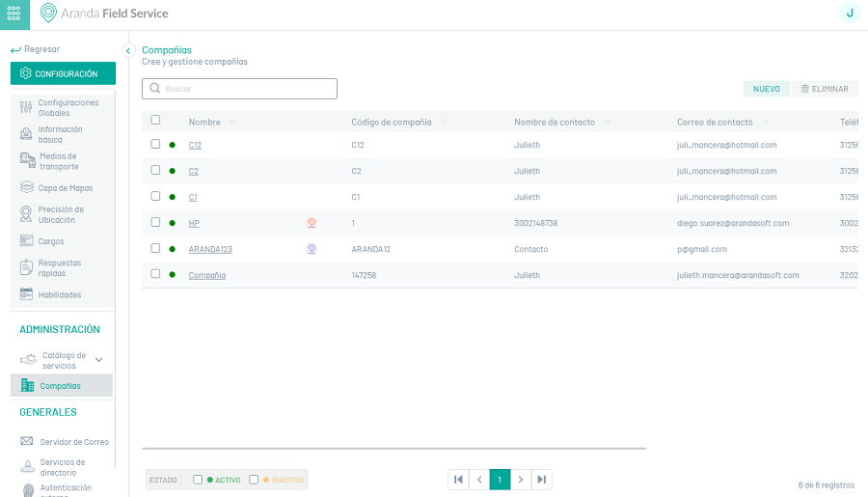This screenshot has height=497, width=868.
Task: Click the horizontal table scrollbar
Action: pyautogui.click(x=393, y=448)
